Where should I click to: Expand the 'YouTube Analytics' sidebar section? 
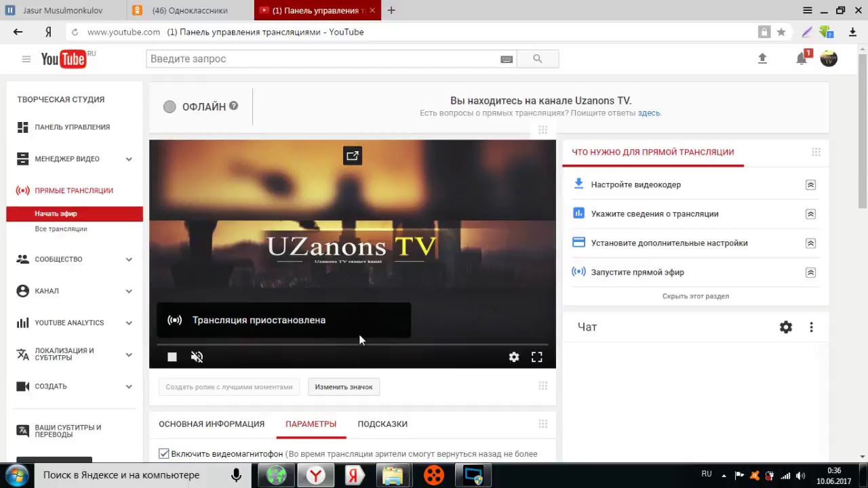coord(129,323)
